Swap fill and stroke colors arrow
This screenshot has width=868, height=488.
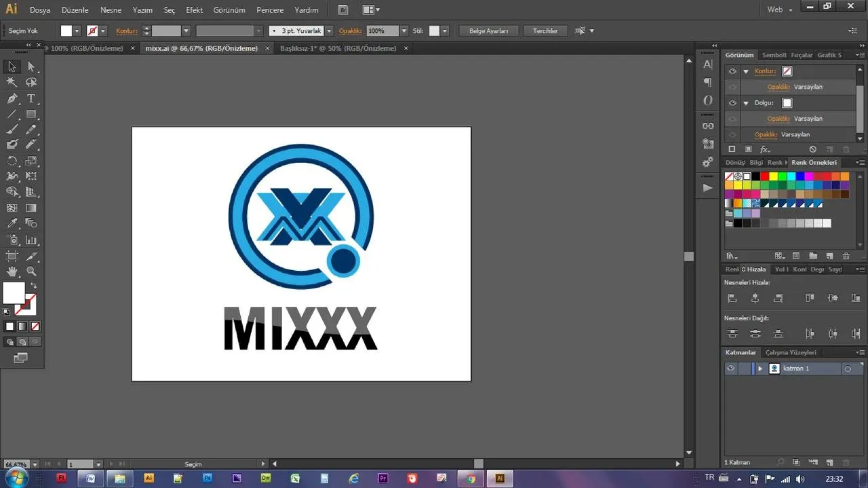[33, 286]
